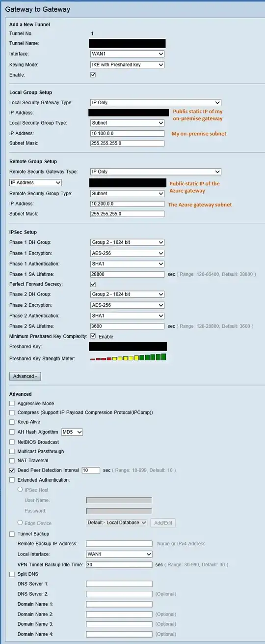Click IPSec Host User Name field
The height and width of the screenshot is (644, 265).
pos(119,500)
